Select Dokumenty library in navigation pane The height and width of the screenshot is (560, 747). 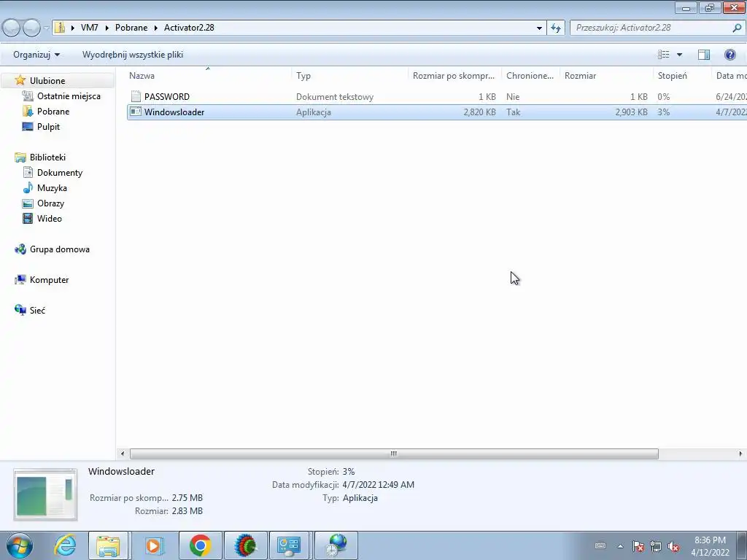(x=60, y=172)
